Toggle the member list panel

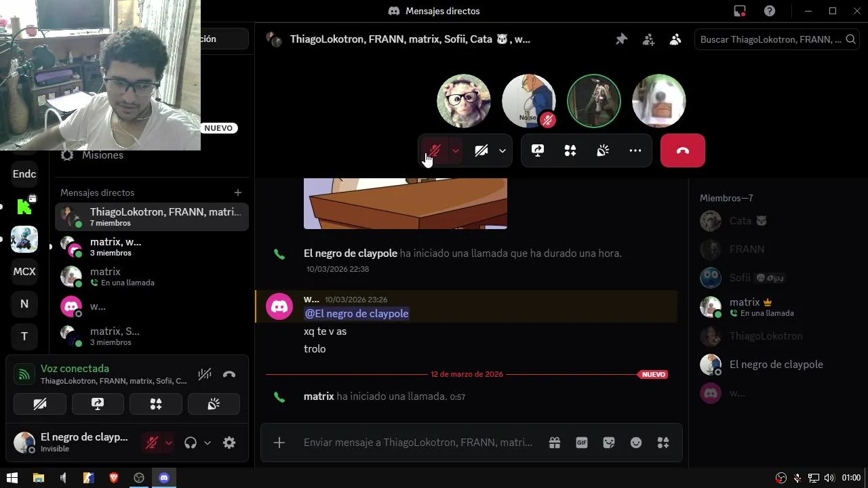coord(675,39)
